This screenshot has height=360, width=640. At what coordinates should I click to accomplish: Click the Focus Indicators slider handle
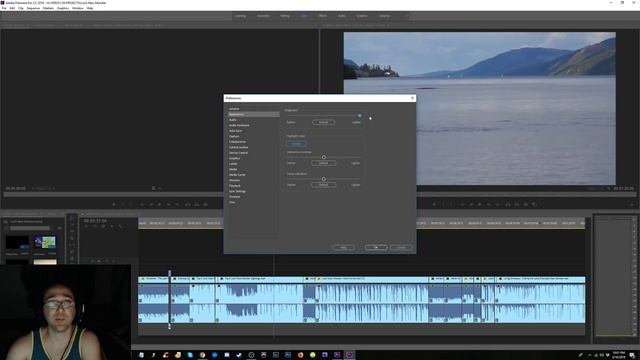[x=324, y=179]
